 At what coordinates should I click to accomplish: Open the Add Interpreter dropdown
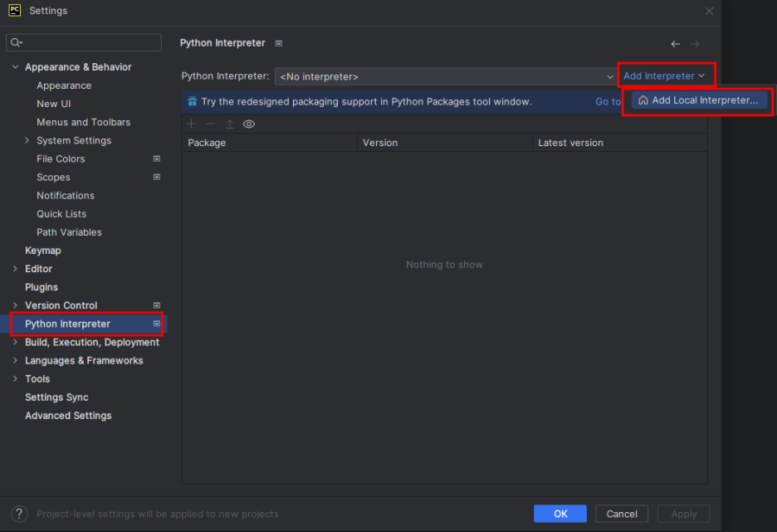663,76
